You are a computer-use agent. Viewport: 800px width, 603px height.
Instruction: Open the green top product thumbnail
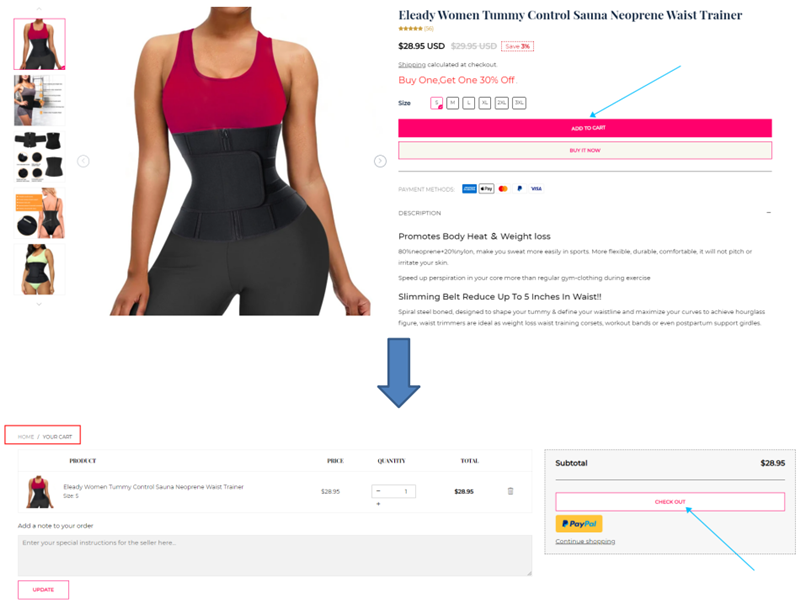39,269
